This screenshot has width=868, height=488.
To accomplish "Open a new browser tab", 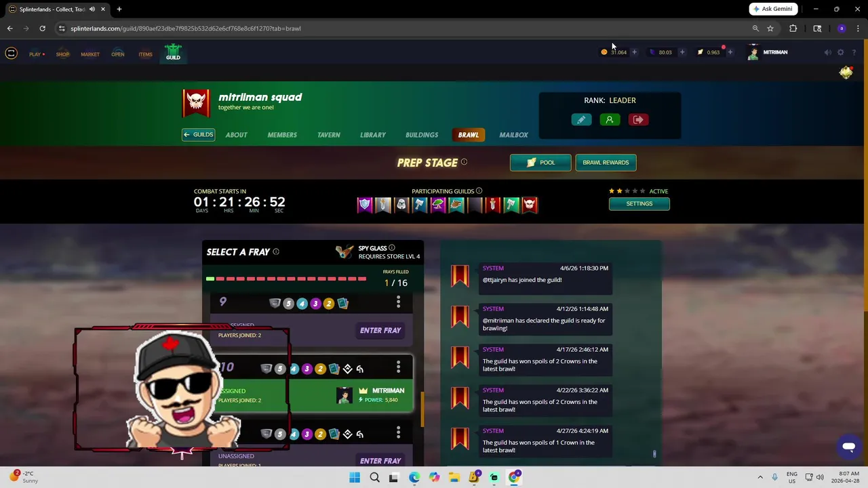I will (119, 9).
